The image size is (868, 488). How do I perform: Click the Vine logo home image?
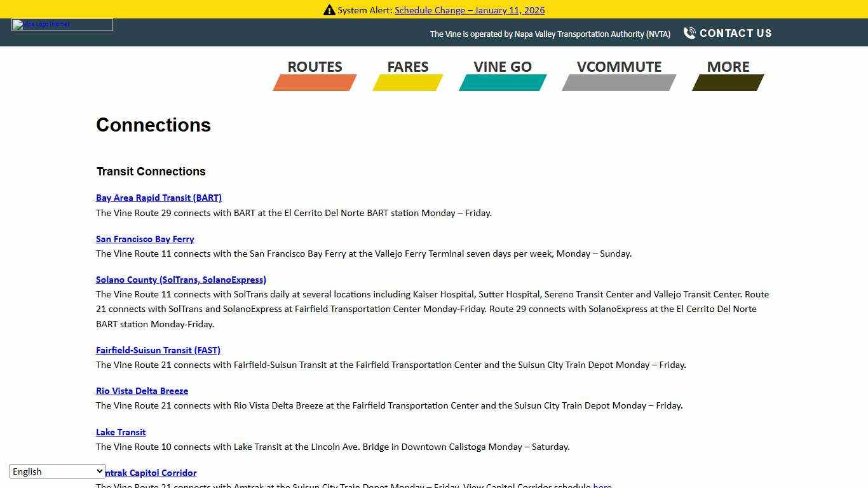pos(62,25)
